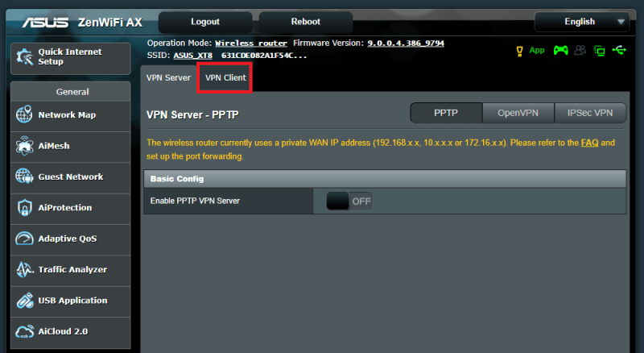
Task: Click the guest users status icon
Action: click(x=580, y=50)
